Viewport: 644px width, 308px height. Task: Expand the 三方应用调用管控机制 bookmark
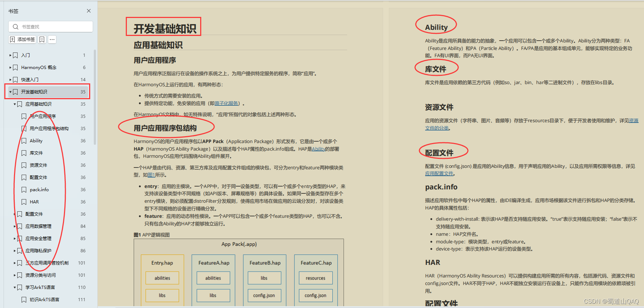click(15, 263)
